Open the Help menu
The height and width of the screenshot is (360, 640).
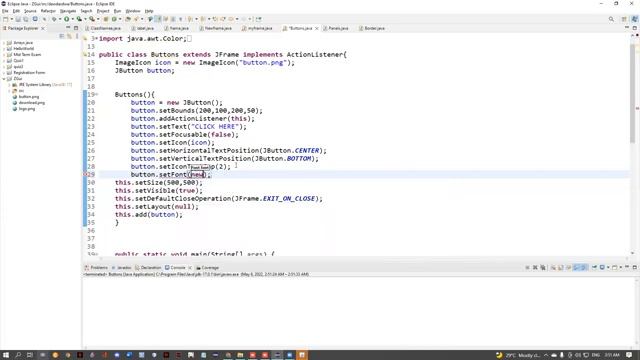point(149,11)
